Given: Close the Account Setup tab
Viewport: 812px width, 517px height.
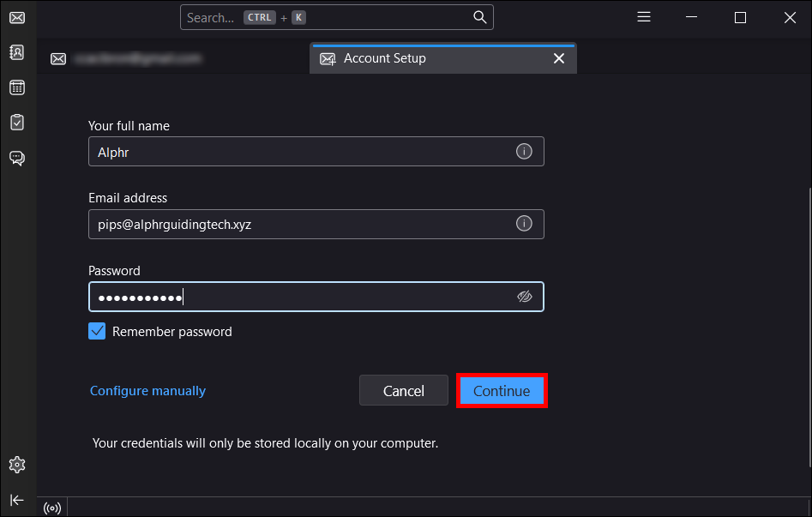Looking at the screenshot, I should click(559, 58).
